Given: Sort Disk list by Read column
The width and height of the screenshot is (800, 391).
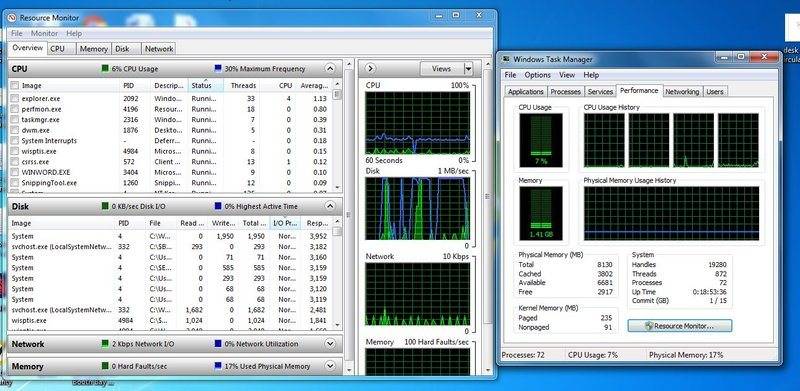Looking at the screenshot, I should pos(192,223).
